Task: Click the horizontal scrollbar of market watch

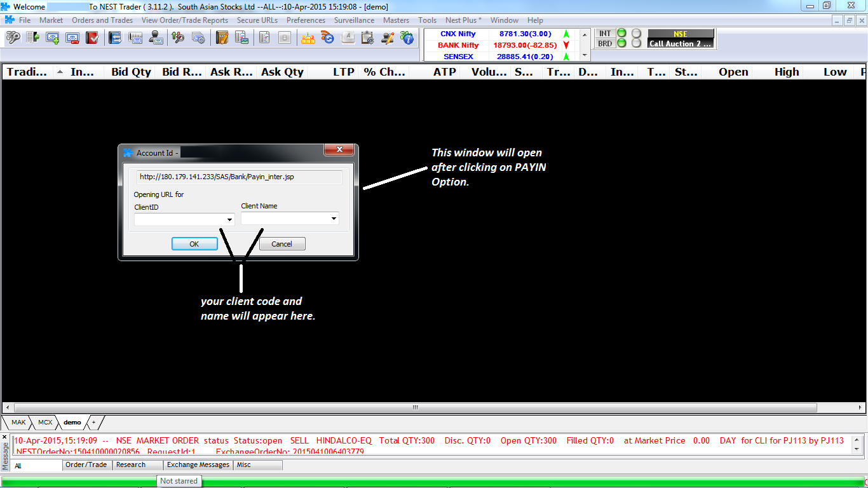Action: pos(416,407)
